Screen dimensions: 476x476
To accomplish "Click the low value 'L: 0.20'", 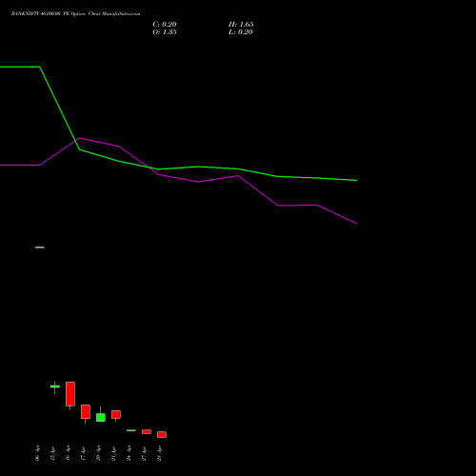I will coord(241,32).
